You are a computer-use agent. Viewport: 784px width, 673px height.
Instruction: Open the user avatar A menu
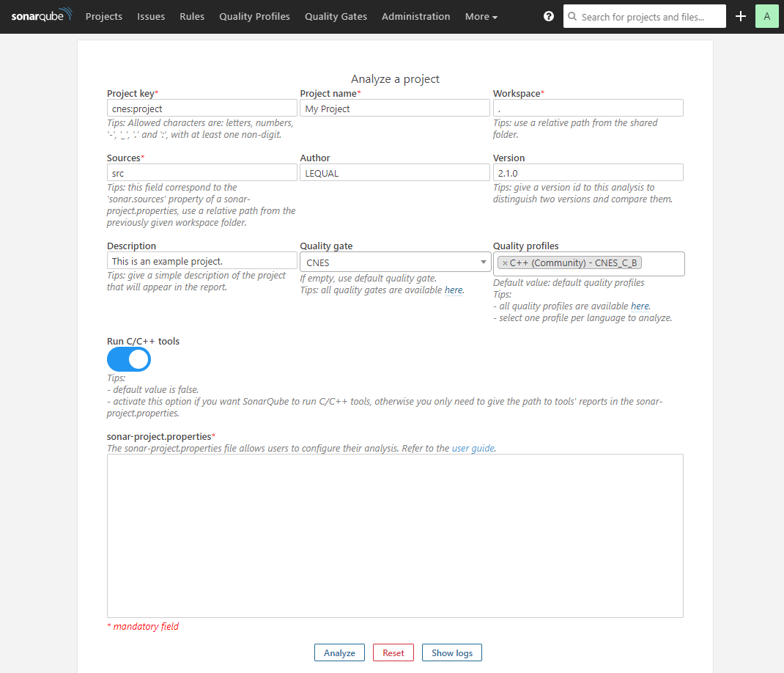[766, 16]
